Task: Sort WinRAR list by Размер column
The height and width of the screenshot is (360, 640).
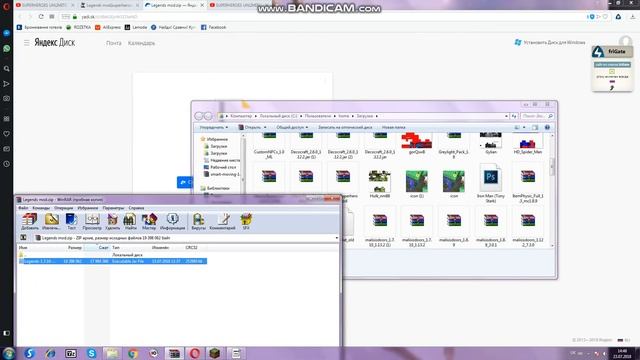Action: (x=75, y=247)
